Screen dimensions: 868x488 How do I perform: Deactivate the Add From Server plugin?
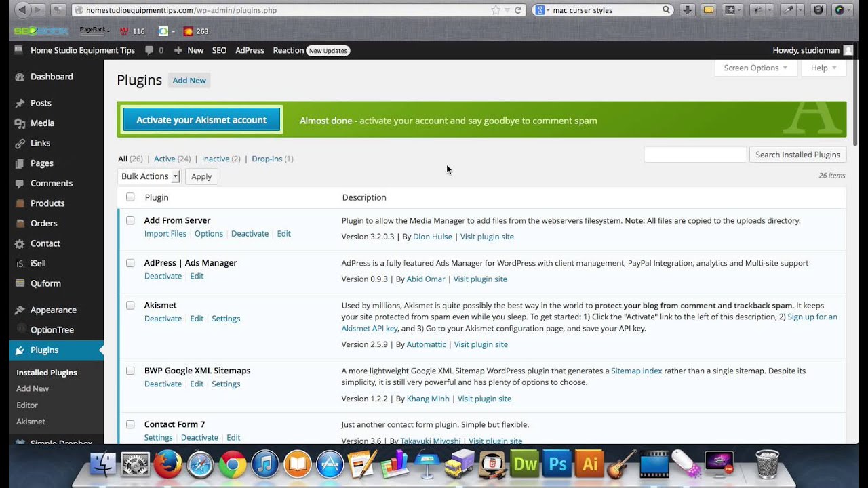tap(250, 234)
